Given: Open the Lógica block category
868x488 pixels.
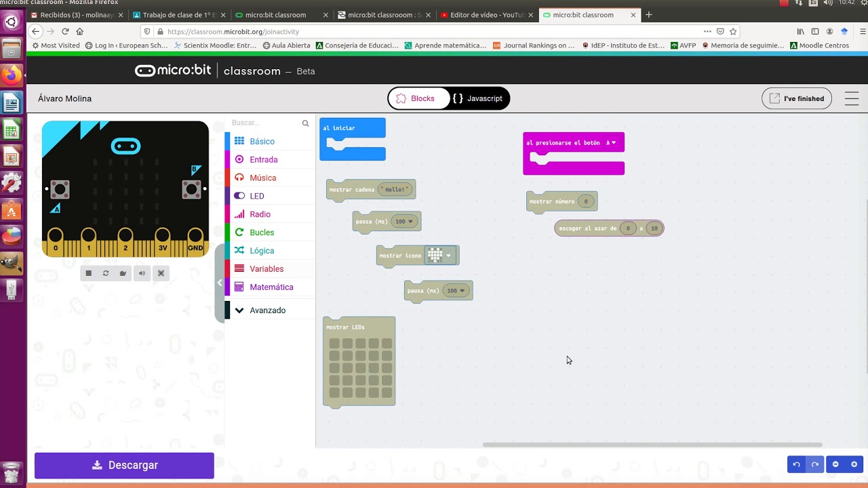Looking at the screenshot, I should [x=270, y=251].
